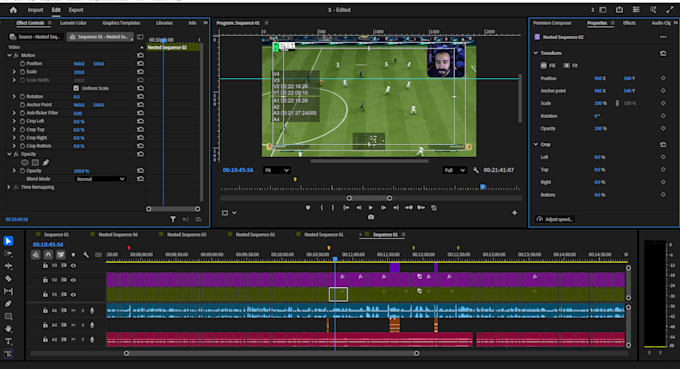
Task: Select the Type tool
Action: [8, 342]
